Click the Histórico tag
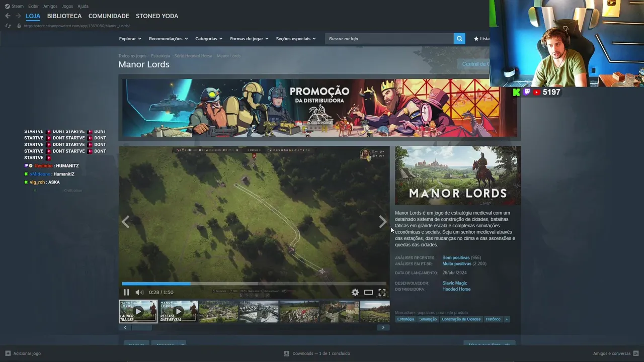This screenshot has height=362, width=644. [x=493, y=319]
